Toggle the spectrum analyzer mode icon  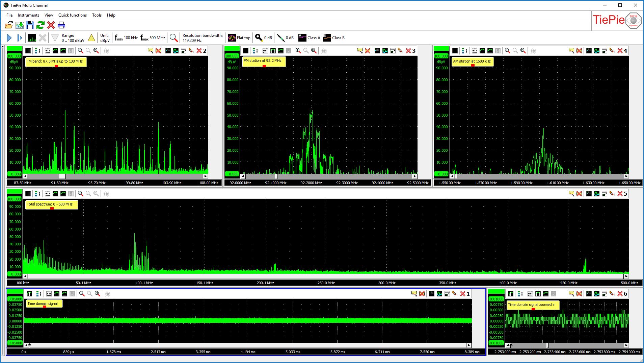click(32, 38)
